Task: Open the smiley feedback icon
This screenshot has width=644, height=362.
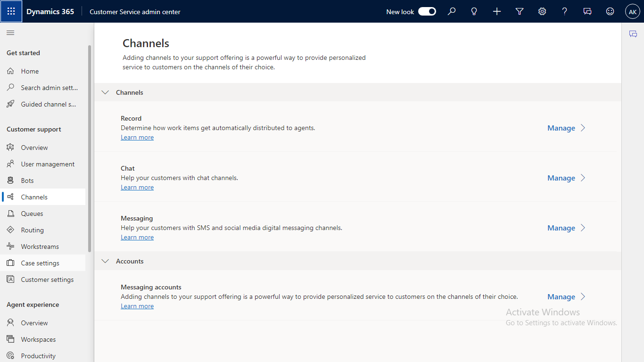Action: coord(610,11)
